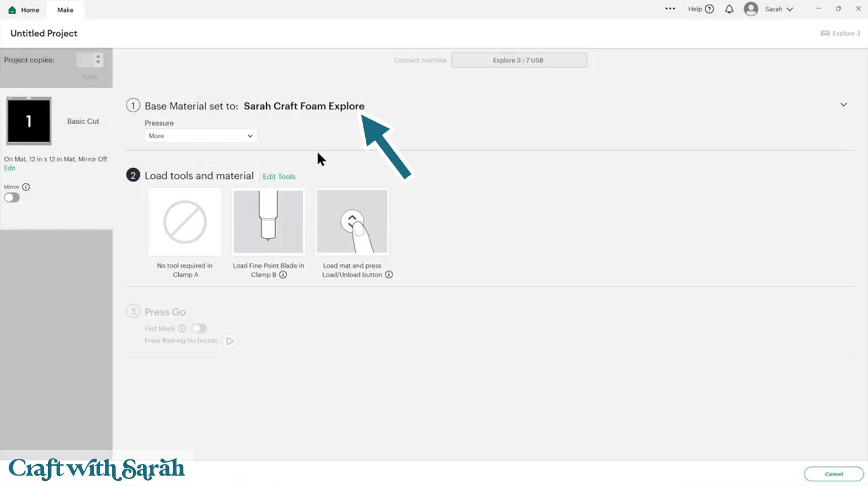The width and height of the screenshot is (868, 486).
Task: Click the Load mat and press image
Action: point(352,222)
